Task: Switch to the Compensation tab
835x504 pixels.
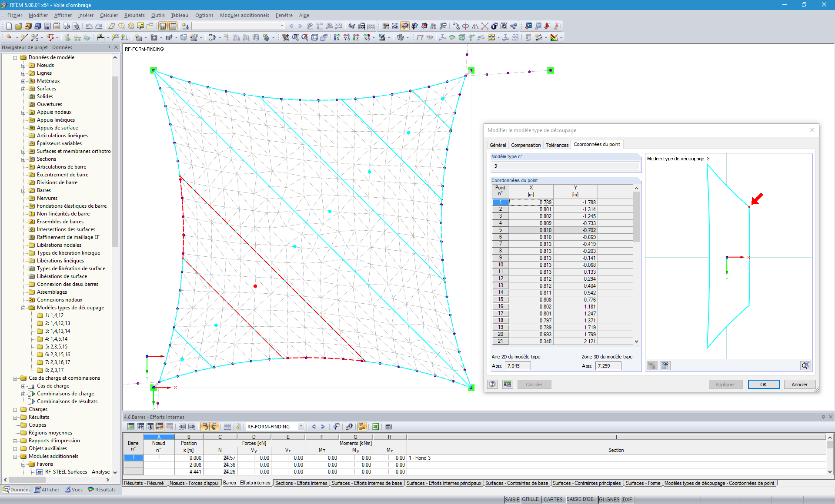Action: (x=525, y=145)
